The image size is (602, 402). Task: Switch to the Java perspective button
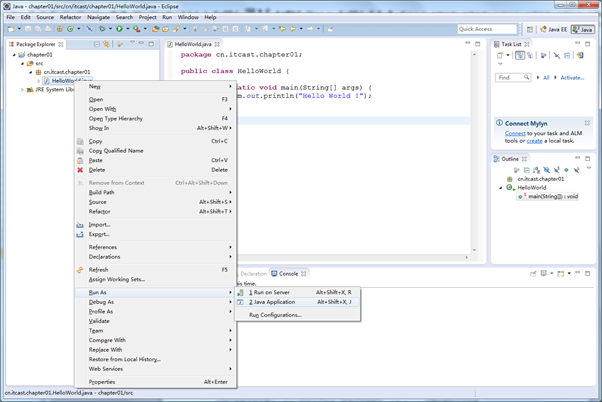582,29
